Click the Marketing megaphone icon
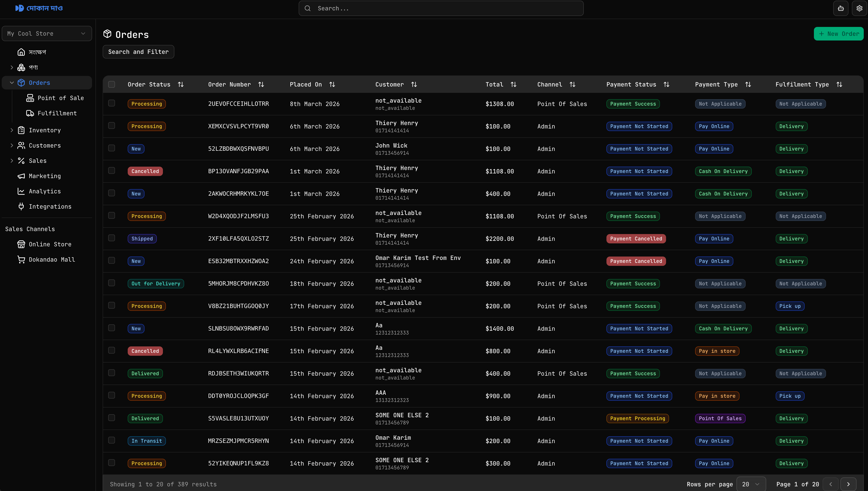The image size is (868, 491). [x=21, y=176]
